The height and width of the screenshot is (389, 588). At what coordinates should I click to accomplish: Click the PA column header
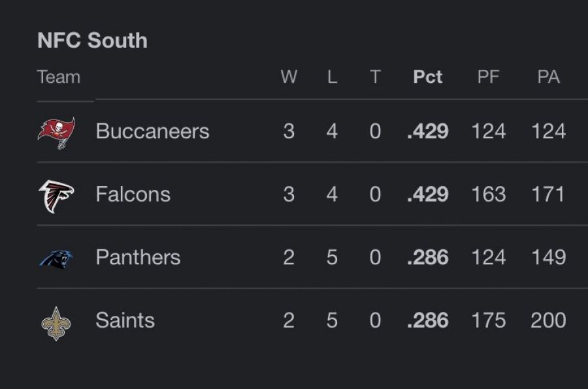(548, 77)
